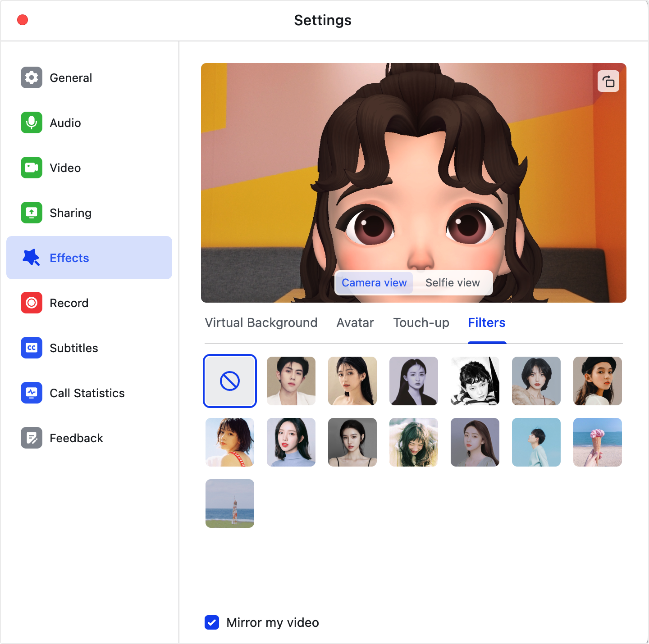Choose the lighthouse by the sea filter

coord(230,503)
